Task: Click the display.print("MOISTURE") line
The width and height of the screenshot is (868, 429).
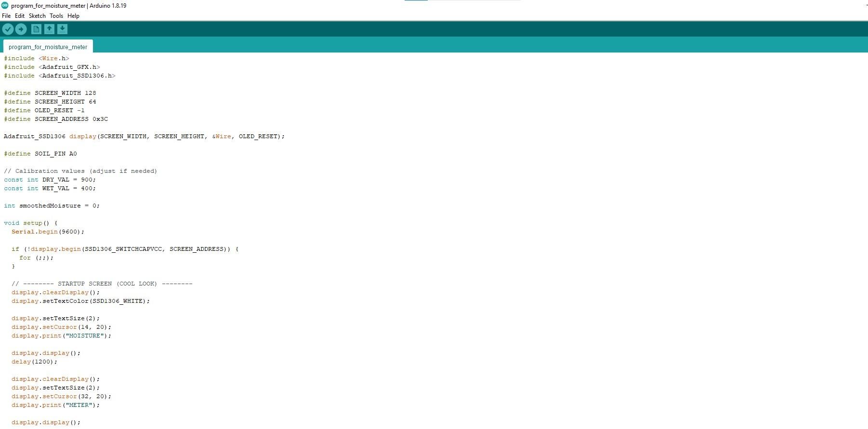Action: click(61, 336)
